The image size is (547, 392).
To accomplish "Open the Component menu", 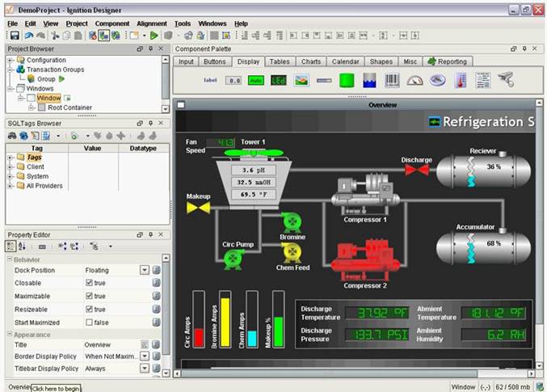I will pyautogui.click(x=112, y=23).
